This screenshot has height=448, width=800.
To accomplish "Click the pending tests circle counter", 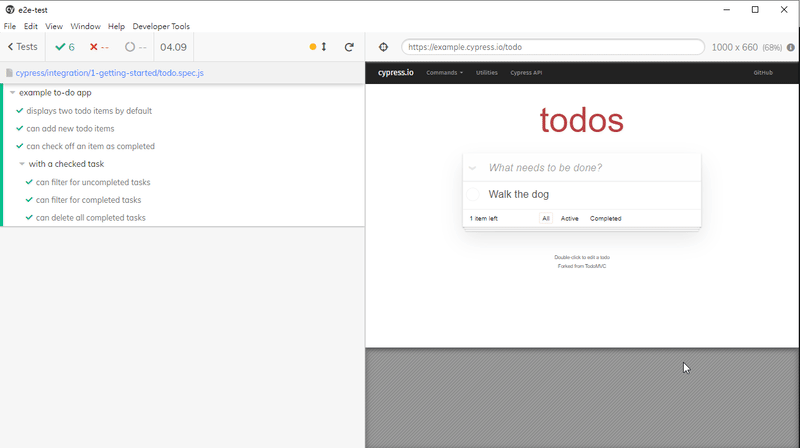I will 135,47.
